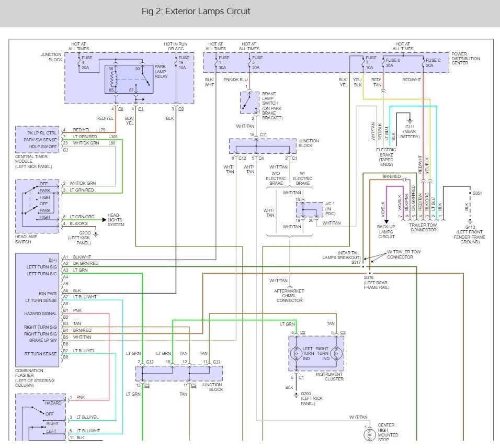Click the 'PNK/DK BLU' wire label
The image size is (500, 448).
pyautogui.click(x=236, y=80)
